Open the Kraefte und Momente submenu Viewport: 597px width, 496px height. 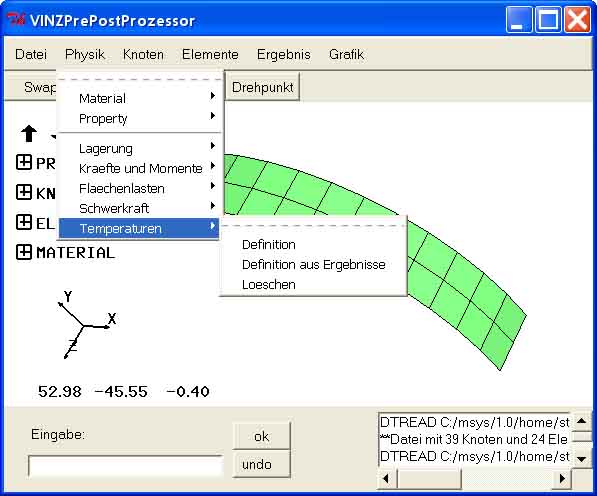[140, 168]
